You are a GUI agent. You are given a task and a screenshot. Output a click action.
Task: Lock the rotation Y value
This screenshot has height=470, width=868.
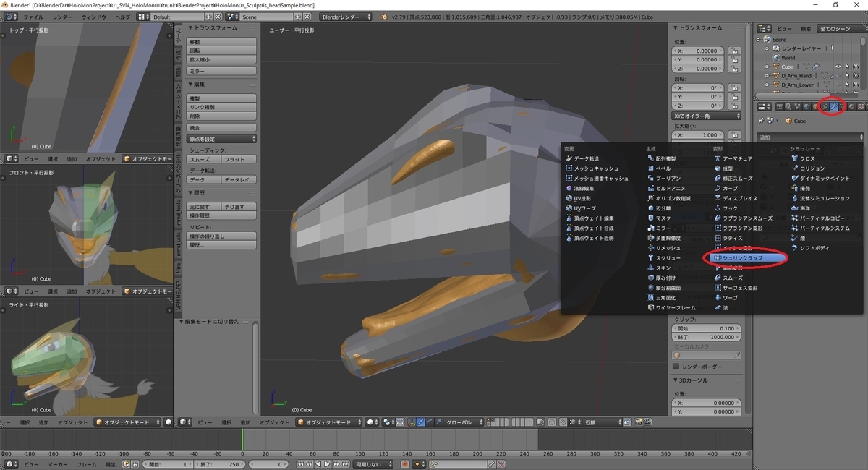[x=733, y=97]
